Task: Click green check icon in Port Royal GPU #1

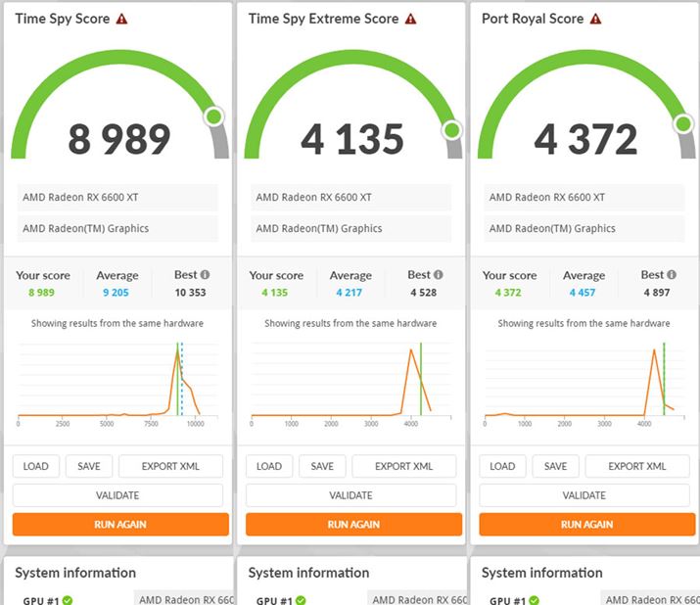Action: pos(535,600)
